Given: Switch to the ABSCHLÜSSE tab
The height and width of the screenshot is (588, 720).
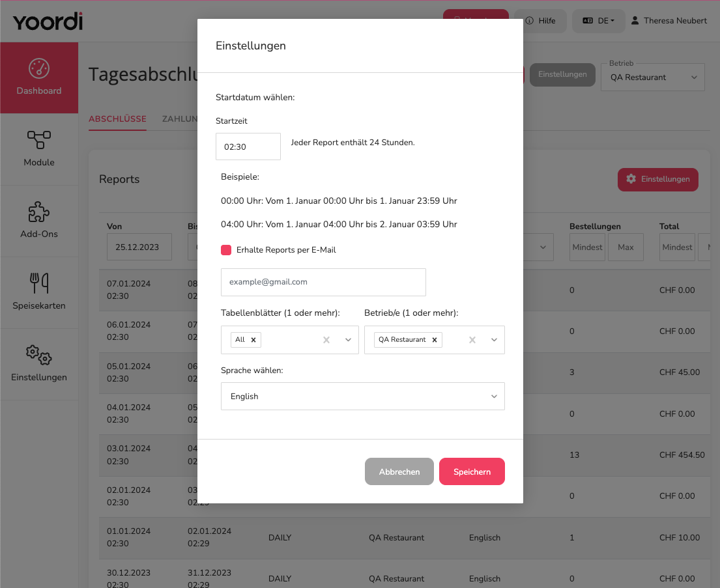Looking at the screenshot, I should [117, 119].
